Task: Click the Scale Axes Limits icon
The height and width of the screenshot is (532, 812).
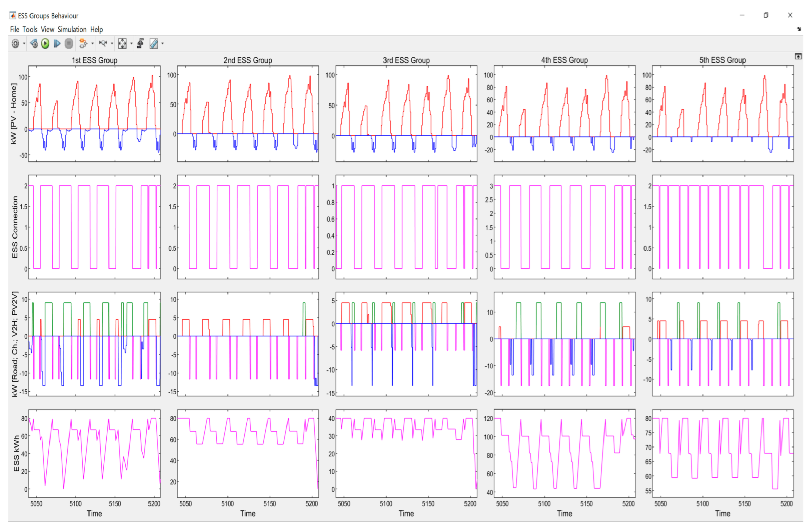Action: pyautogui.click(x=122, y=44)
